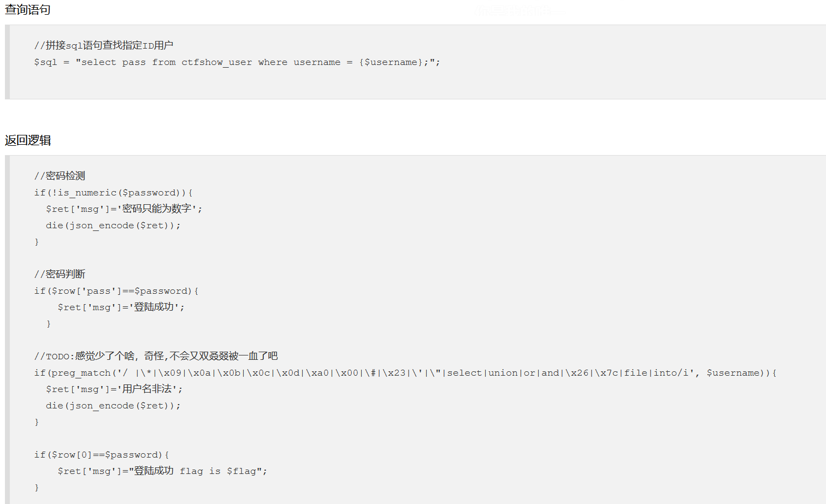Click the 密码检测 comment line
Screen dimensions: 826x504
(x=60, y=176)
